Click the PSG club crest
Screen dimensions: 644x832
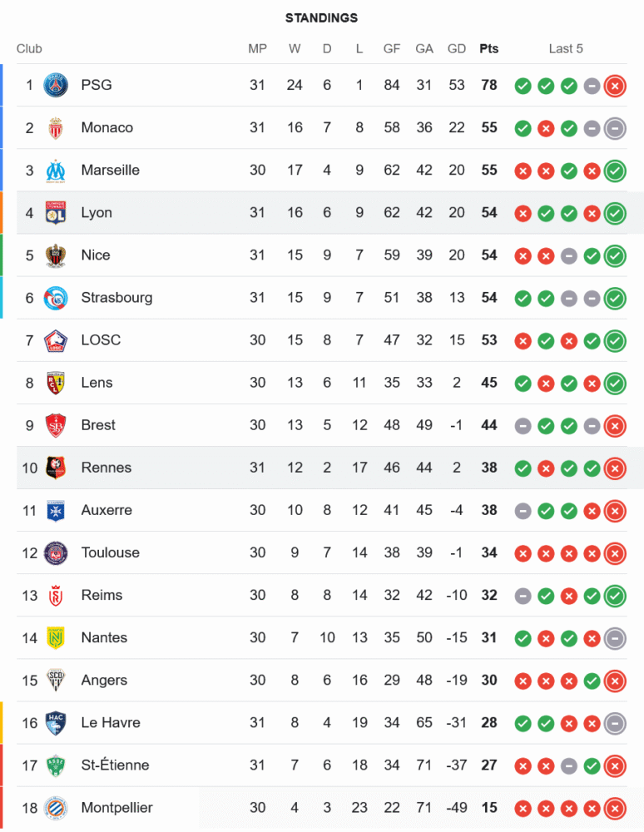coord(56,85)
